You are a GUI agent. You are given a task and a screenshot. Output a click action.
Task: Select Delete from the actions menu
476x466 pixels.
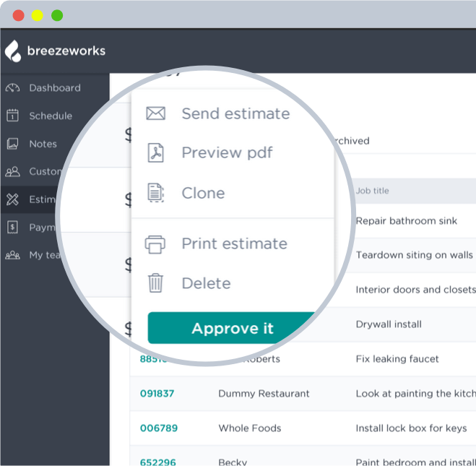tap(206, 283)
